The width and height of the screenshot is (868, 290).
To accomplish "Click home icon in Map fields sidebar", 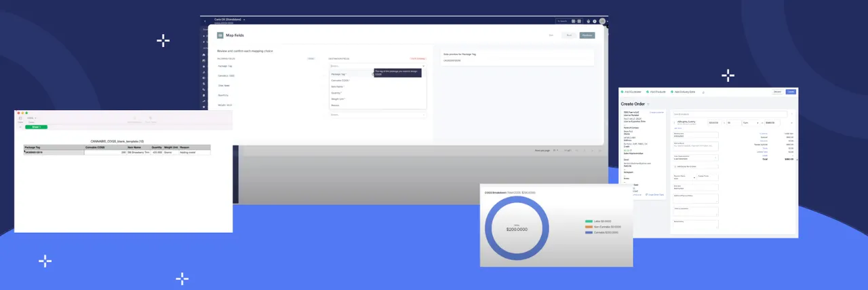I will (203, 55).
